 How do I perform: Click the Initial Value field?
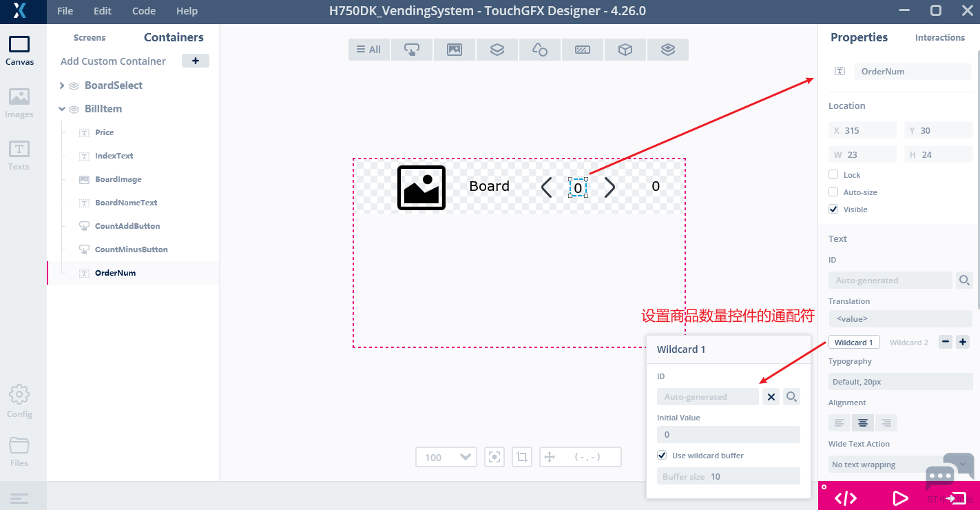coord(729,435)
